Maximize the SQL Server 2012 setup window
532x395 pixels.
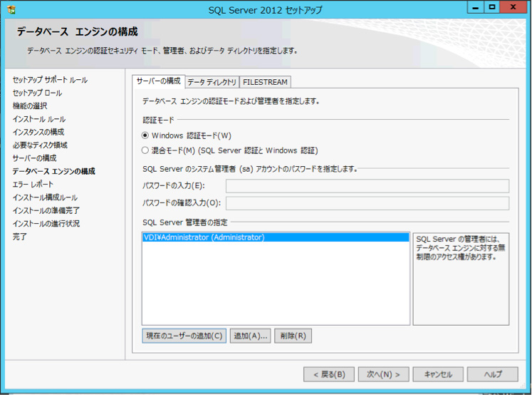click(x=491, y=7)
